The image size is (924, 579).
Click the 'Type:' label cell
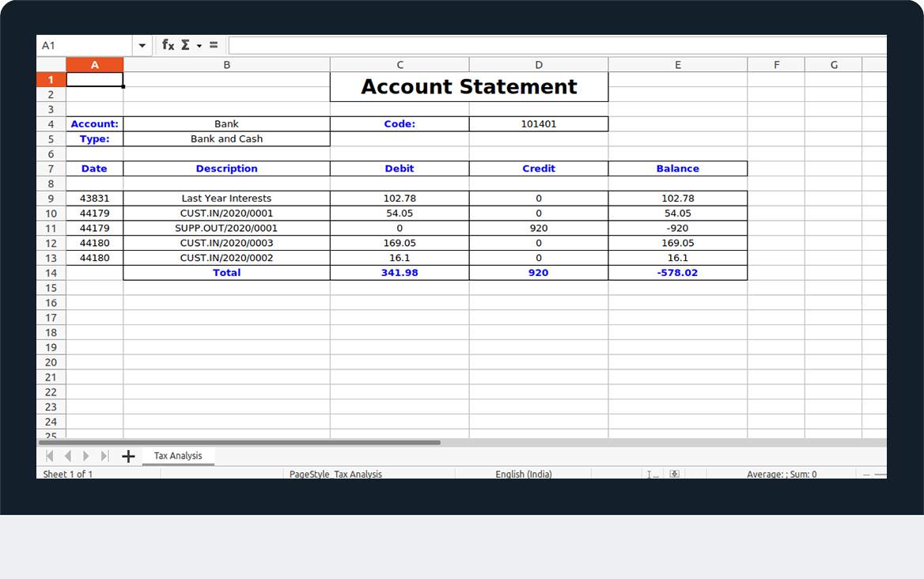pyautogui.click(x=94, y=139)
